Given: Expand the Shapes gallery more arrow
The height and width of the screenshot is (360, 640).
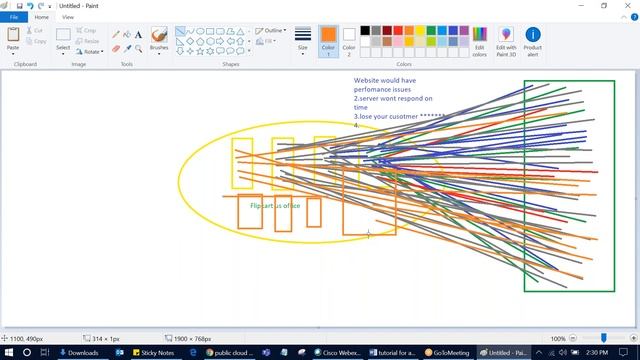Looking at the screenshot, I should pos(249,51).
